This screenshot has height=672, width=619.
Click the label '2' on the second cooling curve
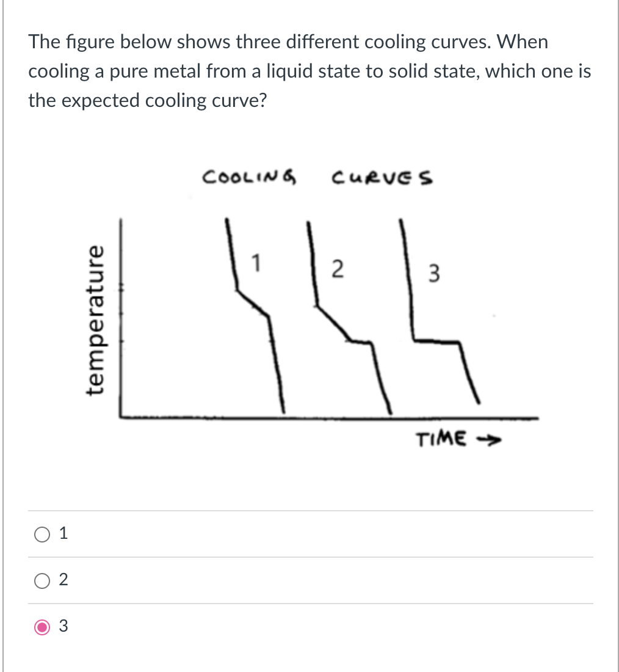338,270
